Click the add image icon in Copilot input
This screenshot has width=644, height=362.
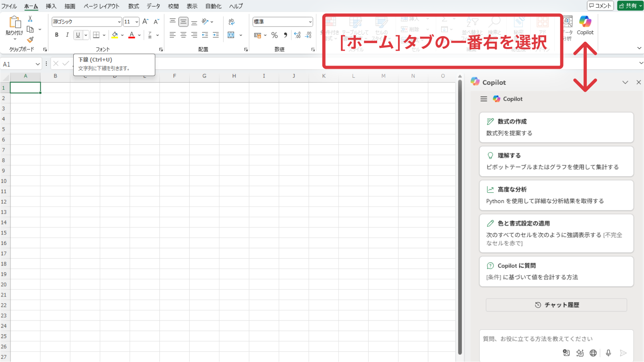point(566,353)
